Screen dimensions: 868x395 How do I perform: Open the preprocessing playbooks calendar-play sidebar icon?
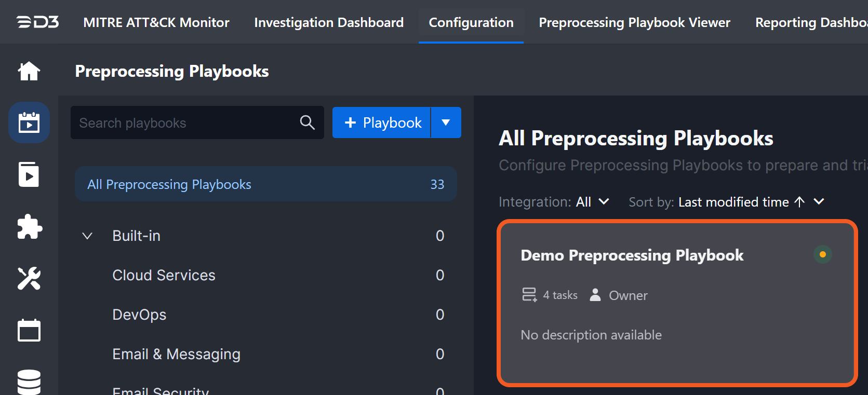[x=29, y=122]
